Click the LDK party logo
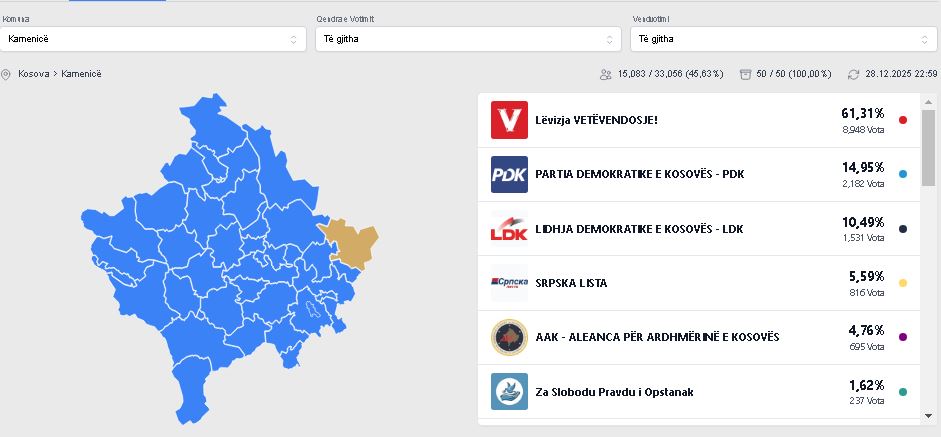This screenshot has width=941, height=437. pyautogui.click(x=509, y=229)
